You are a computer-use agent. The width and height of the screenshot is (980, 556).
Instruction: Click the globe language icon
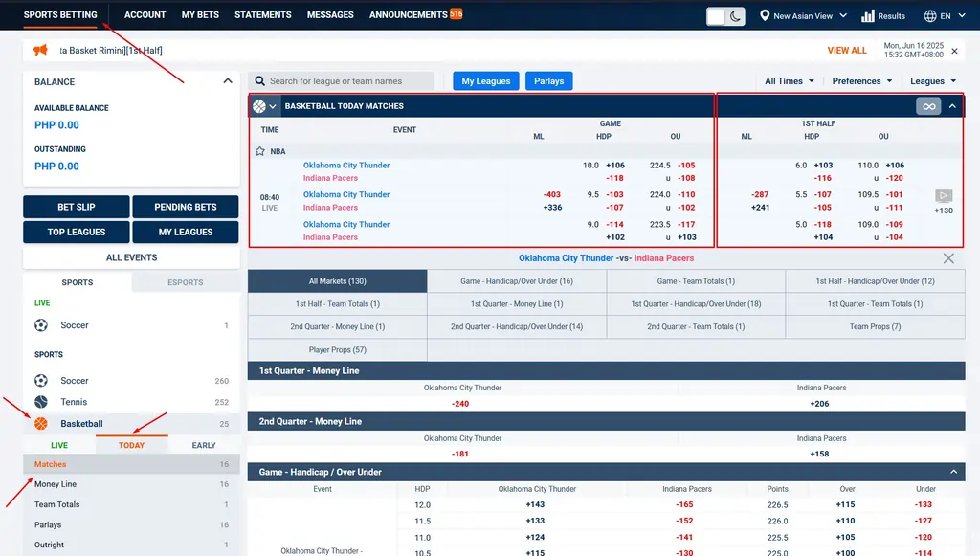point(930,15)
